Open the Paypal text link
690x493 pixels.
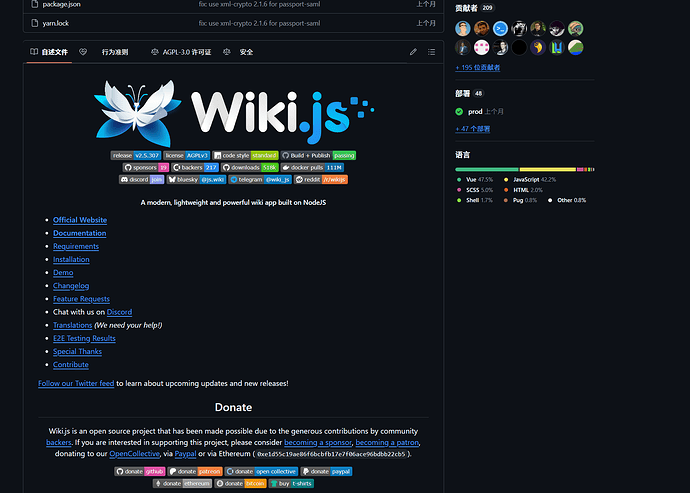185,454
